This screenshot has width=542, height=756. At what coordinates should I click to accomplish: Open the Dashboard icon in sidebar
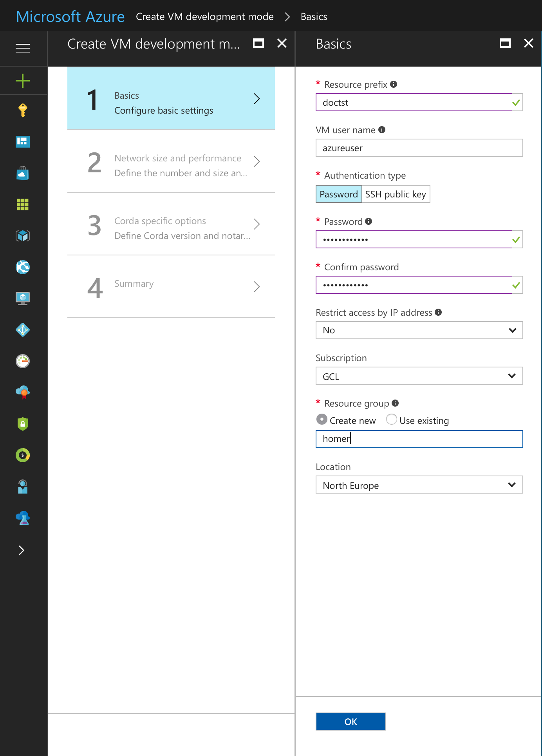tap(23, 141)
